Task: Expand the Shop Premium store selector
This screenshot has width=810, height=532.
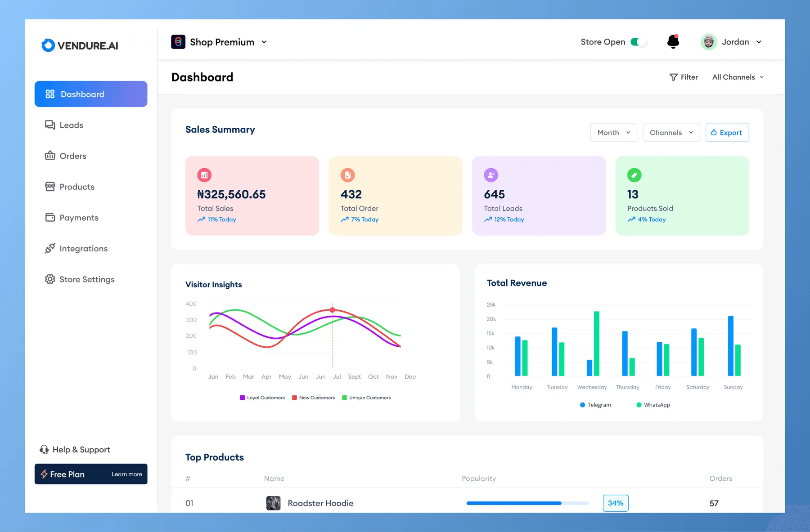Action: (x=219, y=42)
